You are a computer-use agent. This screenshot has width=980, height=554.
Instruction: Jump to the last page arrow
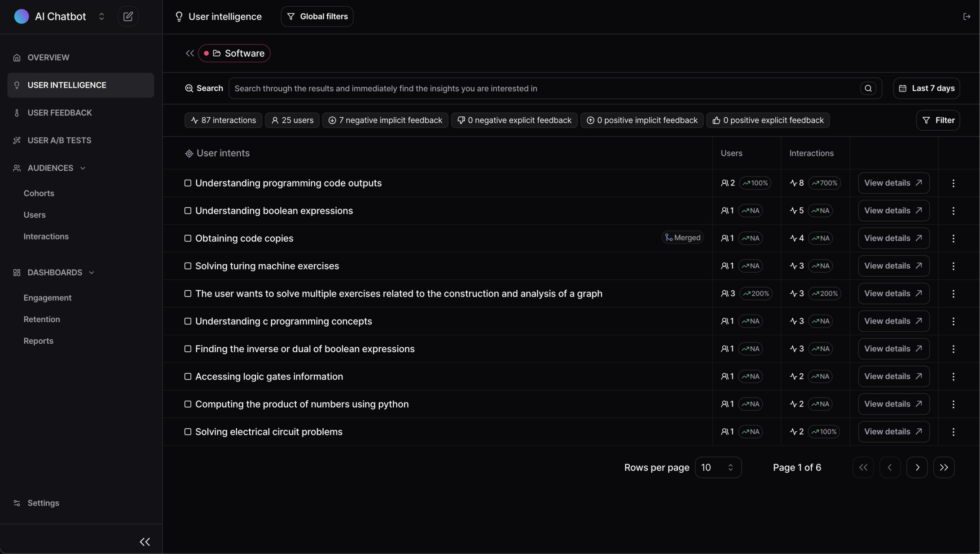(x=944, y=467)
